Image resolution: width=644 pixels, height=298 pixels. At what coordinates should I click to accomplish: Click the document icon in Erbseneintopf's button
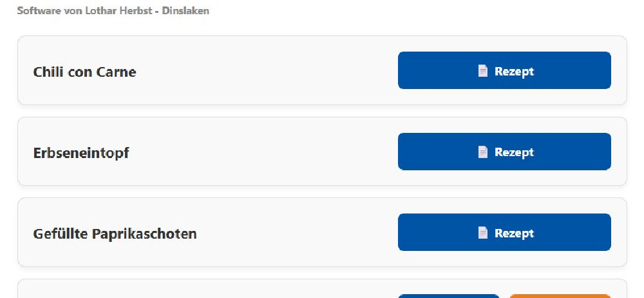[x=482, y=152]
